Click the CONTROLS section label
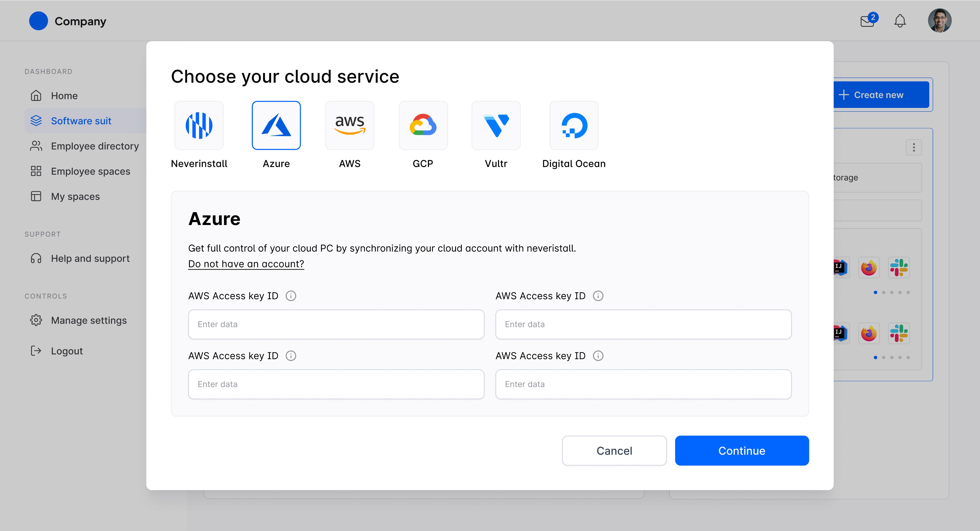Image resolution: width=980 pixels, height=531 pixels. coord(46,296)
